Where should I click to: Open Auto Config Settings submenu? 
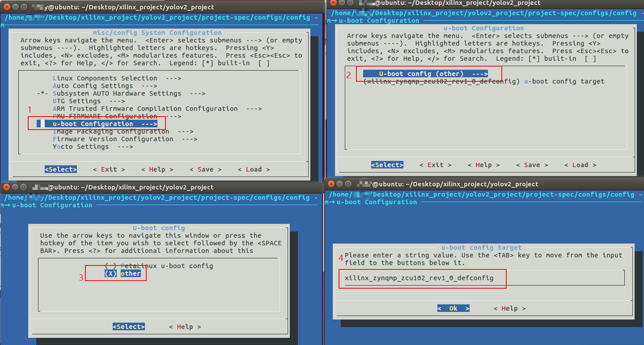point(105,86)
